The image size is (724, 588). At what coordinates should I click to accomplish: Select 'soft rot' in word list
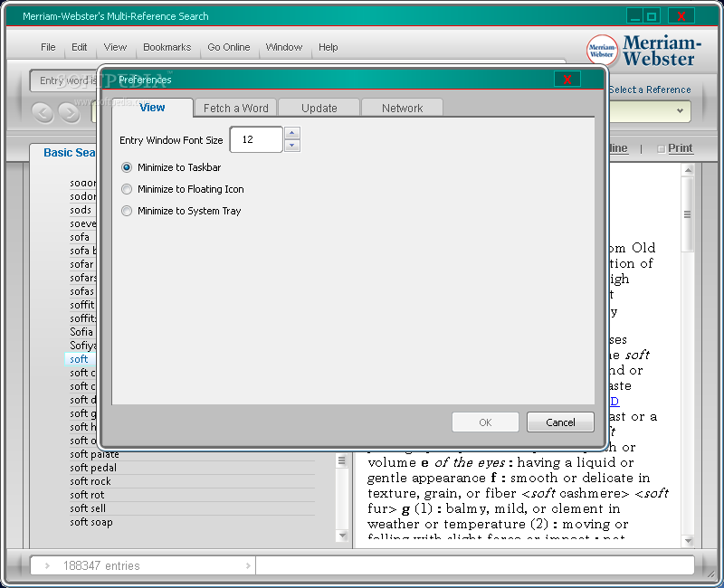(87, 495)
